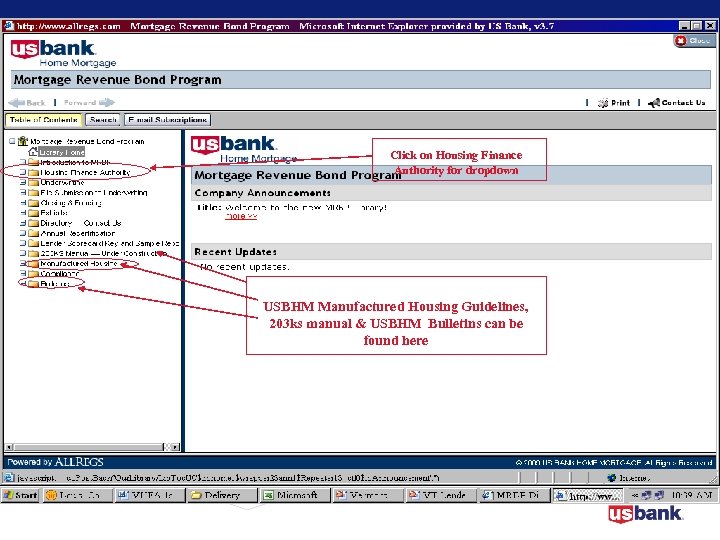Open the Microsoft Excel taskbar button

pyautogui.click(x=295, y=495)
